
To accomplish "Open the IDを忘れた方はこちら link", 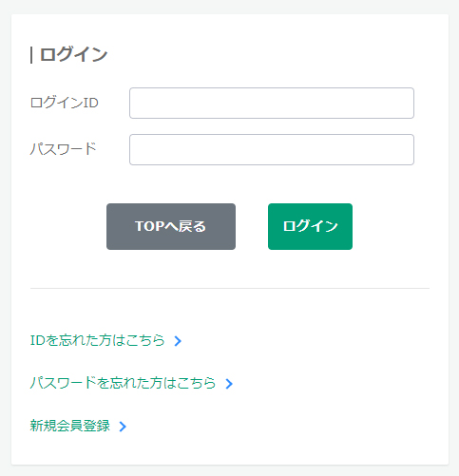I will (97, 340).
